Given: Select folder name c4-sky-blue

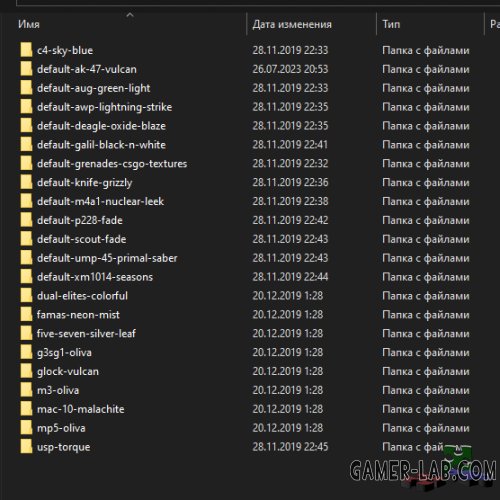Looking at the screenshot, I should tap(65, 50).
